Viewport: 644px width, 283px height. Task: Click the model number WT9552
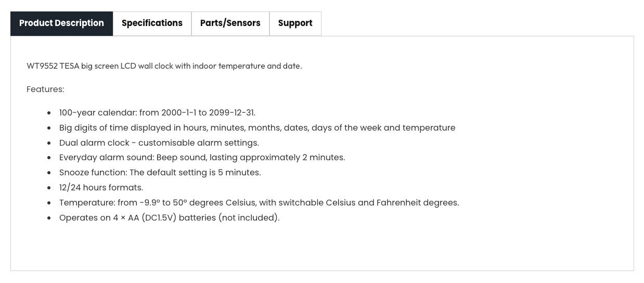tap(42, 66)
